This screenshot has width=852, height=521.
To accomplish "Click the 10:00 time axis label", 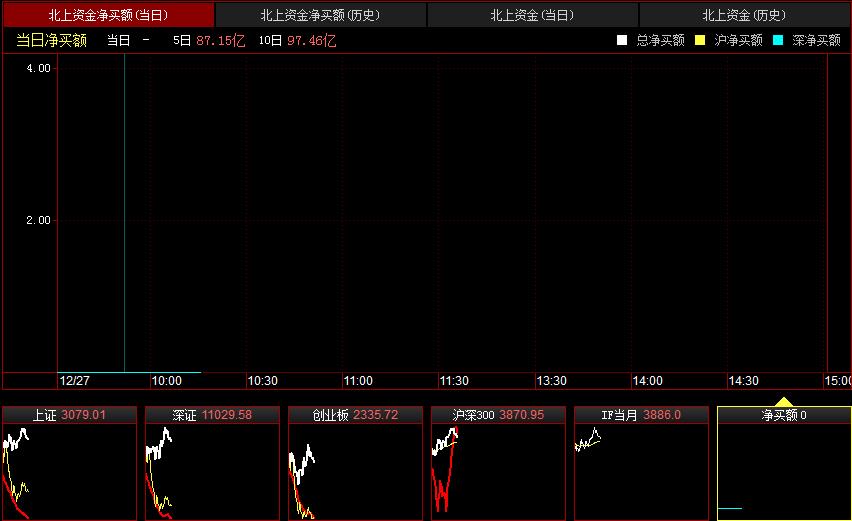I will [x=166, y=381].
